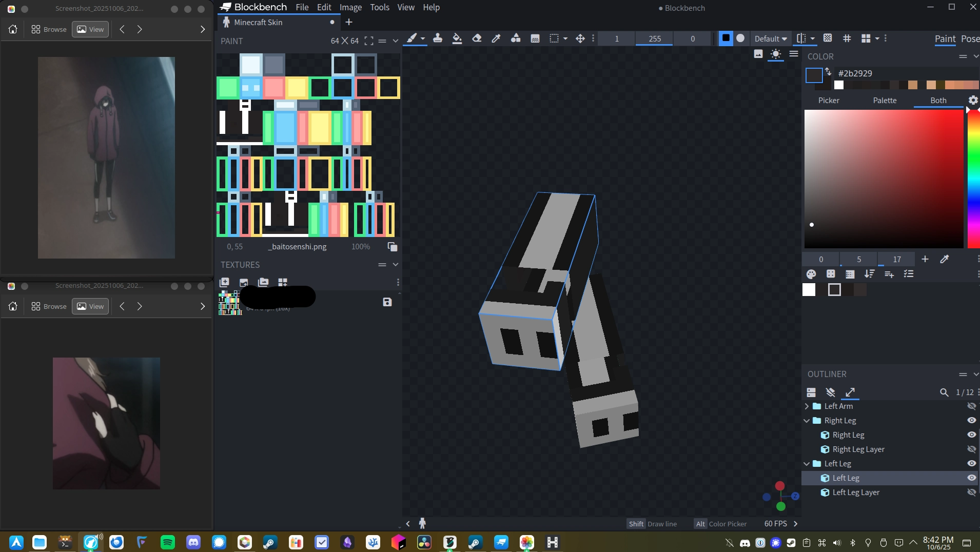Image resolution: width=980 pixels, height=552 pixels.
Task: Activate the Move tool in toolbar
Action: 580,38
